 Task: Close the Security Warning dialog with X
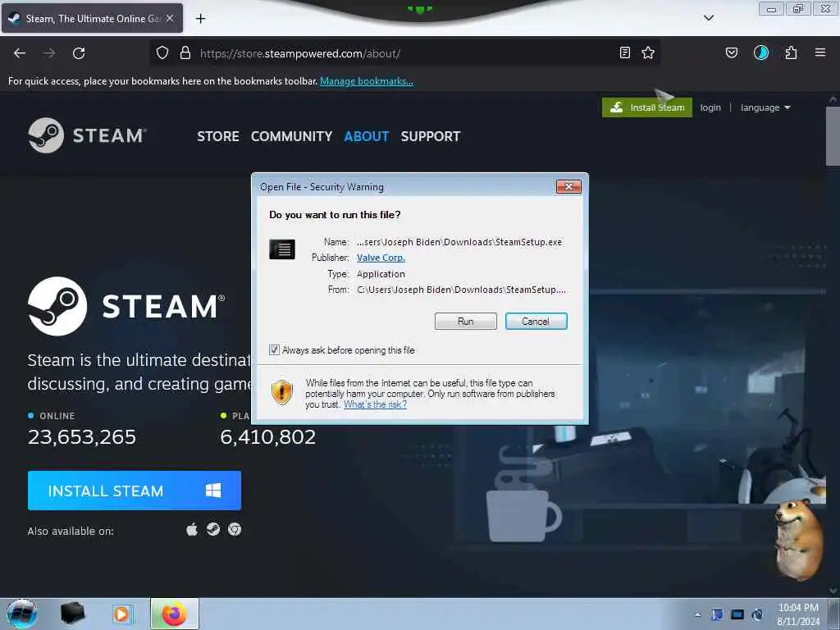coord(569,186)
